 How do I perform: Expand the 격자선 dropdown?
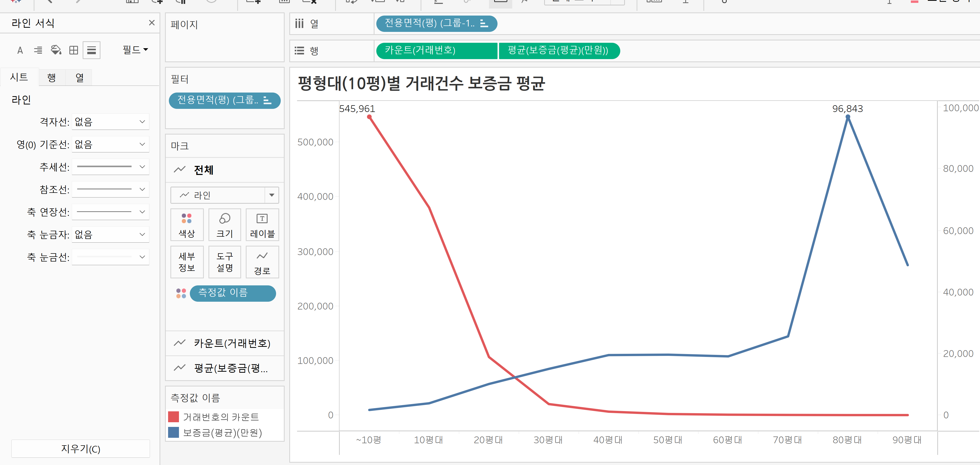click(110, 122)
